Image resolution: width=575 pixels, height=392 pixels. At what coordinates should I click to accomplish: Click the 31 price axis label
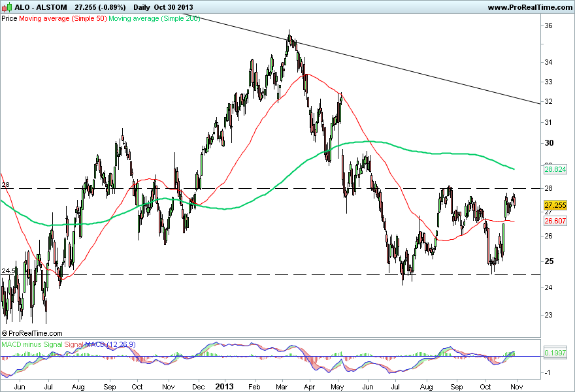point(549,122)
